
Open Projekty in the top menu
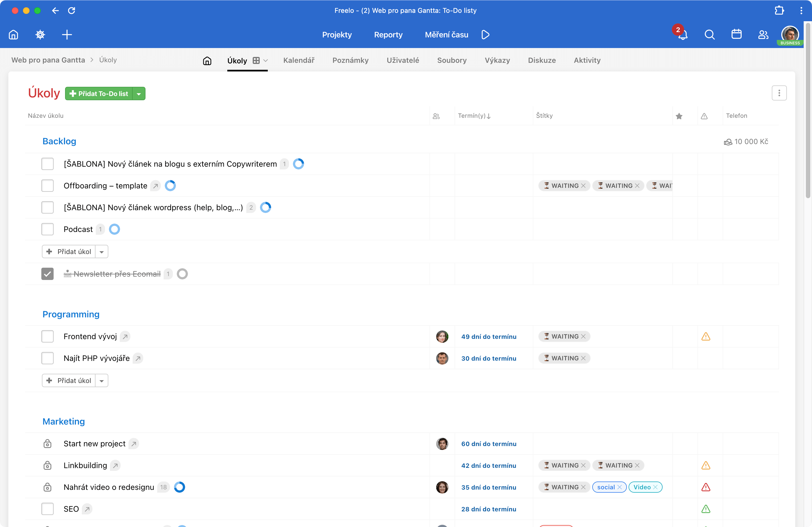coord(337,34)
